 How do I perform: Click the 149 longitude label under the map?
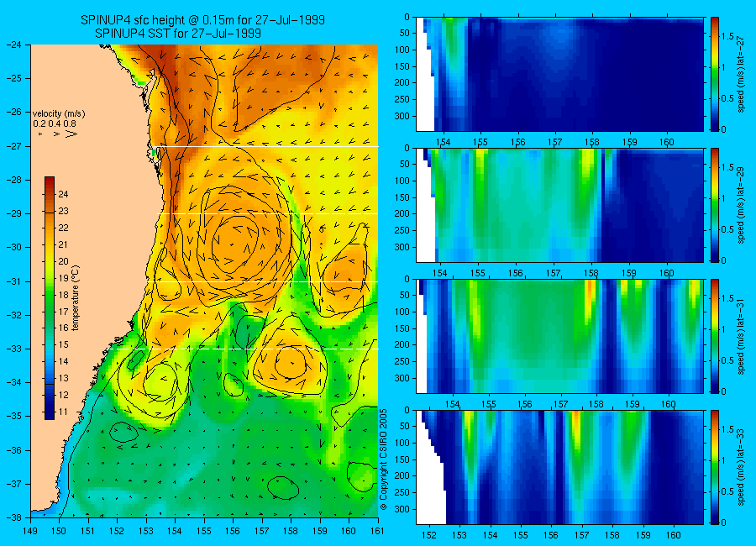[x=30, y=532]
